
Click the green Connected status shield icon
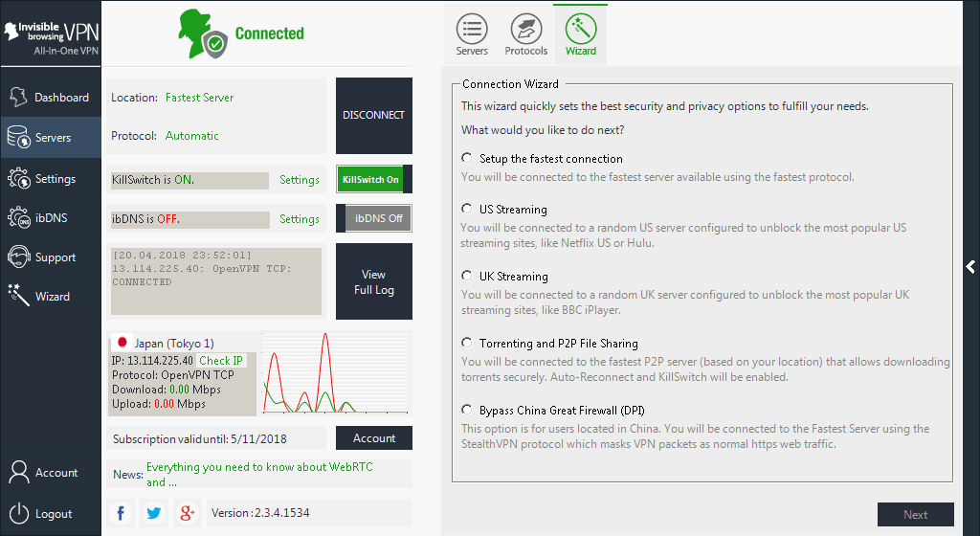[215, 44]
